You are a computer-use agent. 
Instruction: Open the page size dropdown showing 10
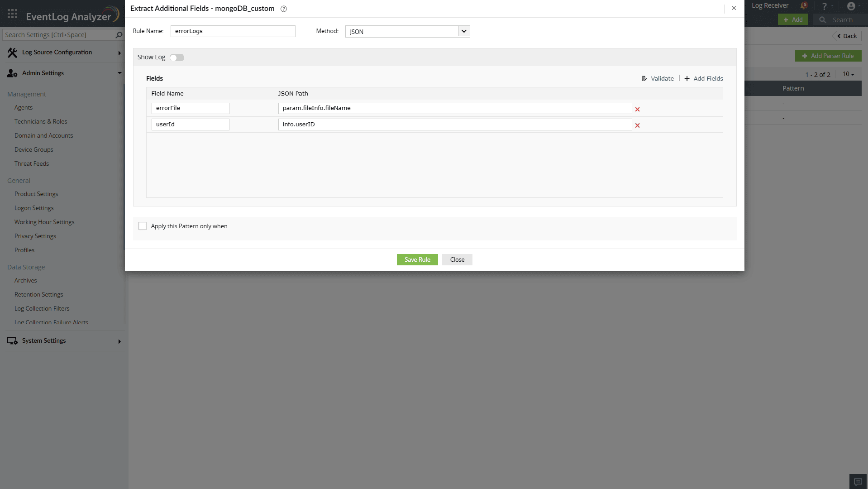(848, 74)
